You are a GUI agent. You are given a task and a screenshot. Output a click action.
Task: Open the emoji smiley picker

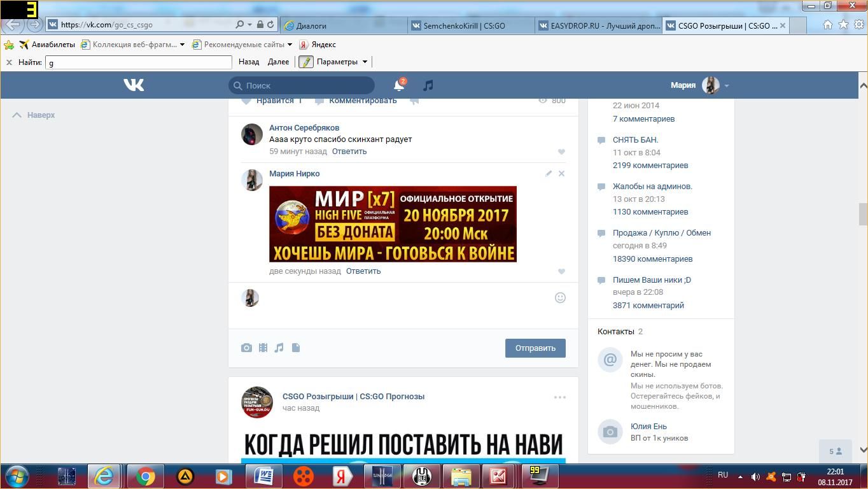click(x=560, y=297)
